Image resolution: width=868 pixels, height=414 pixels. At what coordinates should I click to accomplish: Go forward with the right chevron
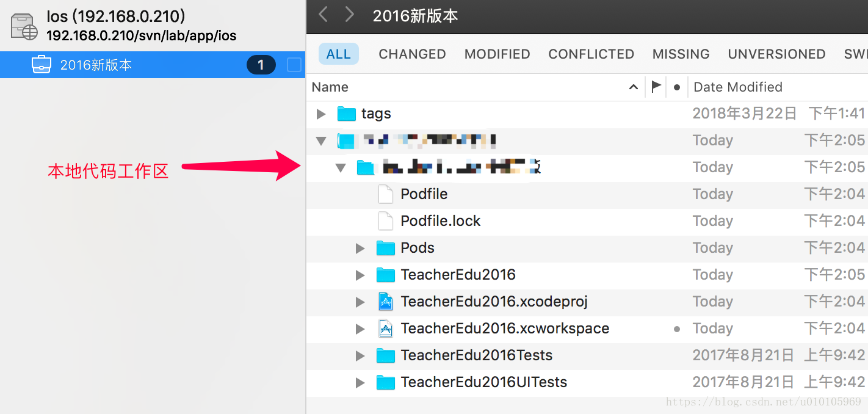coord(349,15)
